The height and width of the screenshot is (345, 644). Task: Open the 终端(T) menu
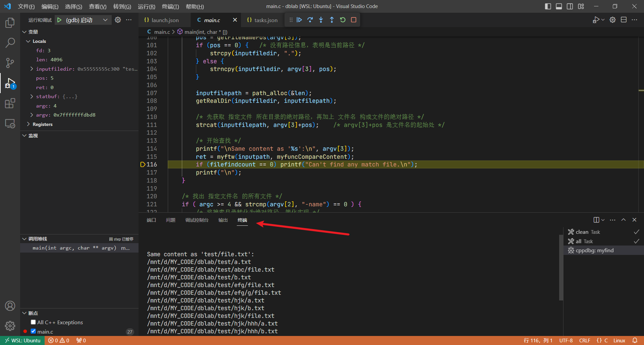[170, 7]
